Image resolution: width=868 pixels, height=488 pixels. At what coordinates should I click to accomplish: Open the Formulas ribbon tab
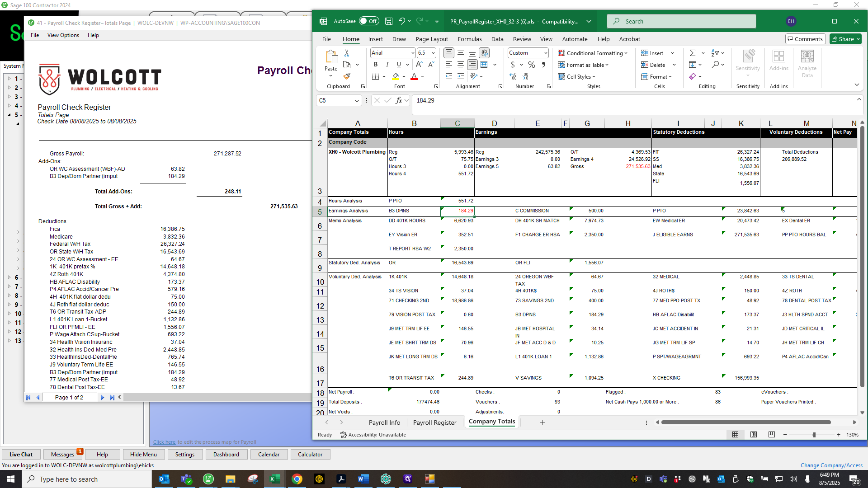tap(470, 39)
